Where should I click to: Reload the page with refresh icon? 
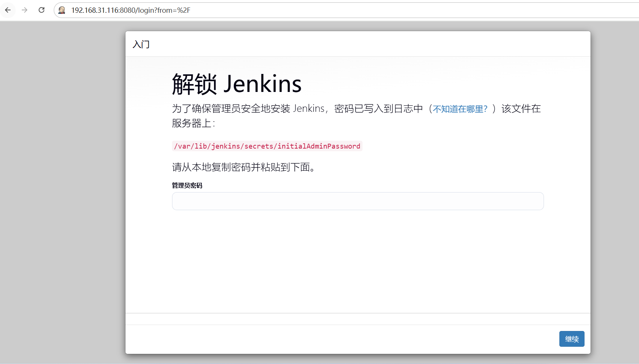click(x=42, y=10)
